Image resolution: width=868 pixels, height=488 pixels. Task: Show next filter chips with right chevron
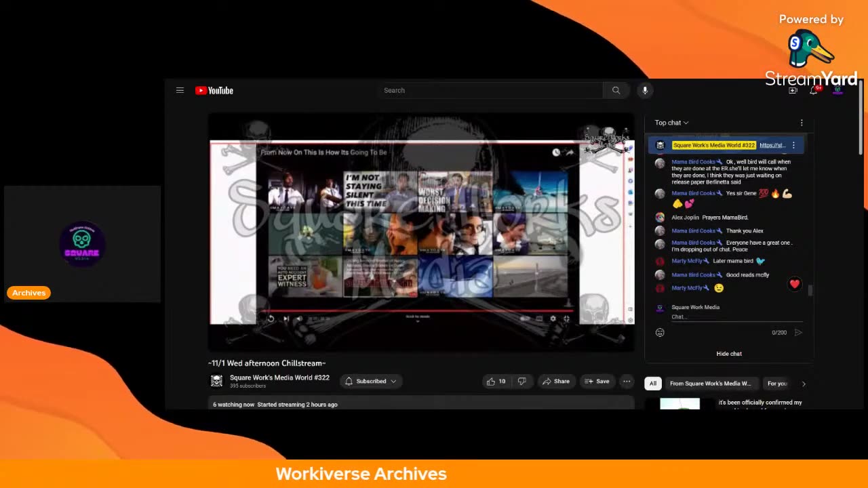[x=804, y=384]
